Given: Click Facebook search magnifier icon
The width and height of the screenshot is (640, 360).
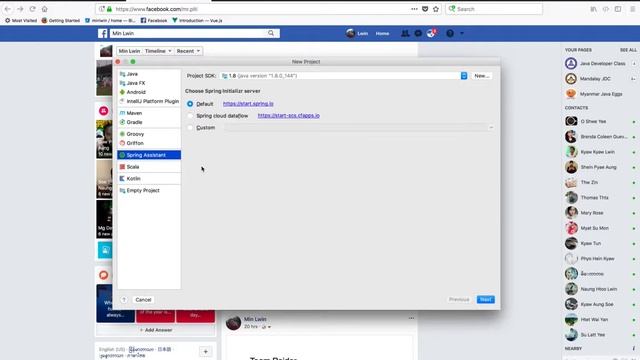Looking at the screenshot, I should [x=271, y=33].
